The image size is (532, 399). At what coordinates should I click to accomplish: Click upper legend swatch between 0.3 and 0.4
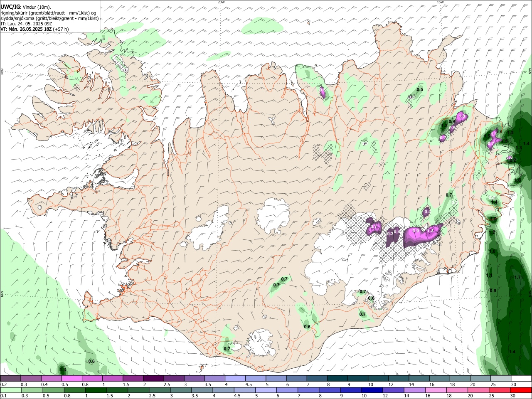pyautogui.click(x=31, y=379)
